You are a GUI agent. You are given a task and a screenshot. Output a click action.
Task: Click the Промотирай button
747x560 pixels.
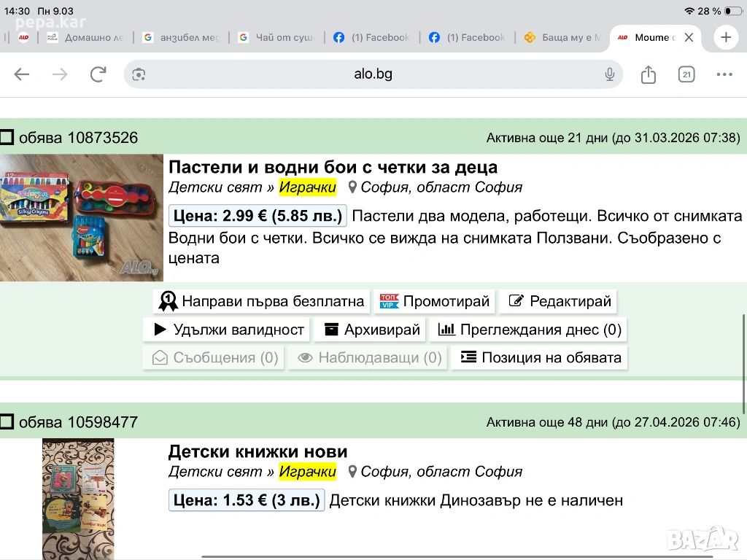[x=436, y=301]
